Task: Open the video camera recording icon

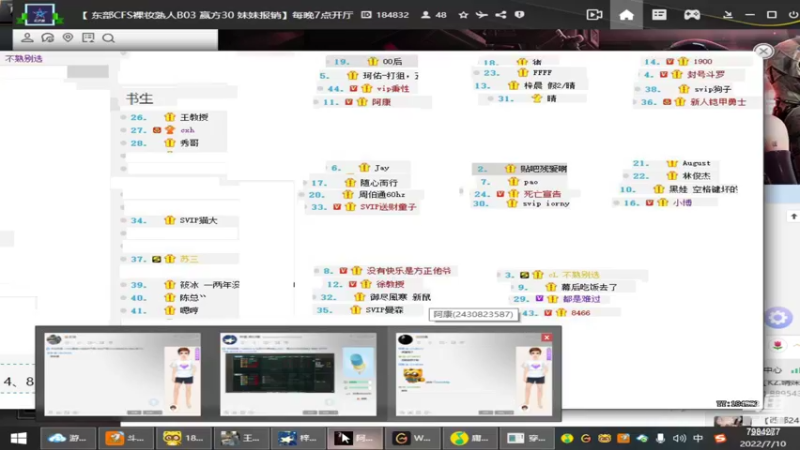Action: 594,15
